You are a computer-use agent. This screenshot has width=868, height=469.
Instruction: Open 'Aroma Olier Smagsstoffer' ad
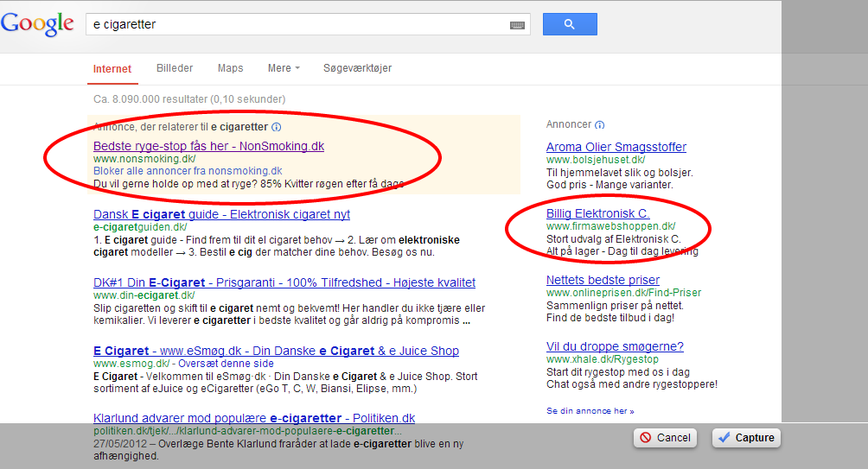(616, 147)
